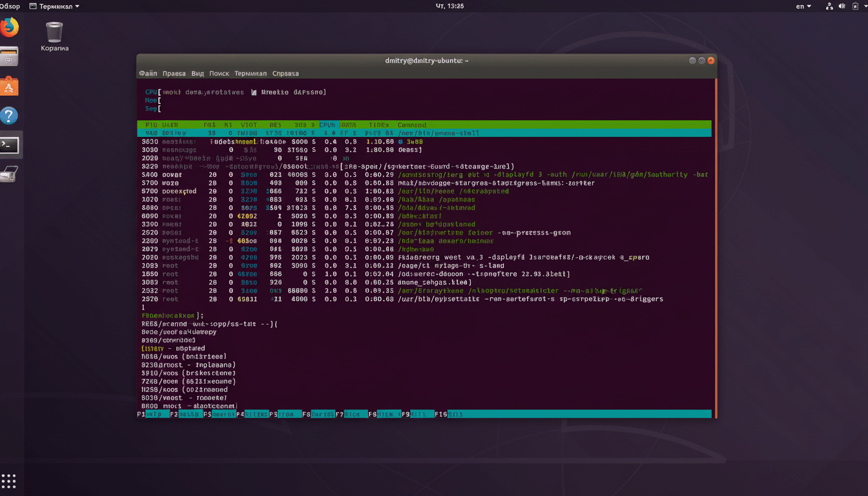This screenshot has width=868, height=496.
Task: Select the Terminal icon in the dock
Action: [10, 145]
